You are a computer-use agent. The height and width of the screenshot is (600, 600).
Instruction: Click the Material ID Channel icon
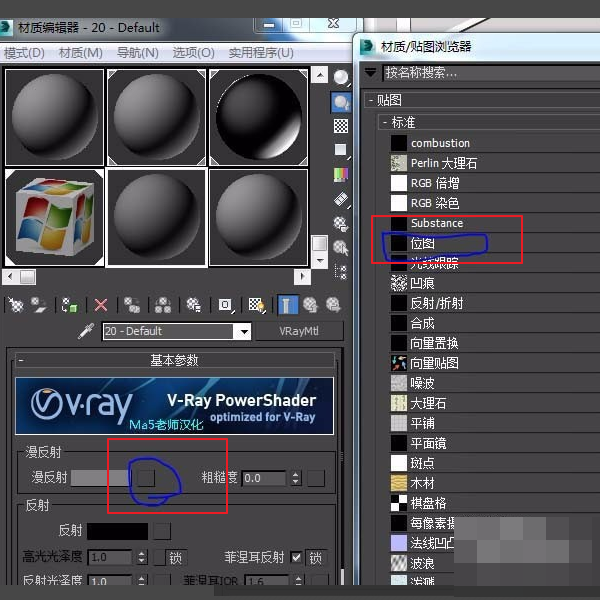226,305
